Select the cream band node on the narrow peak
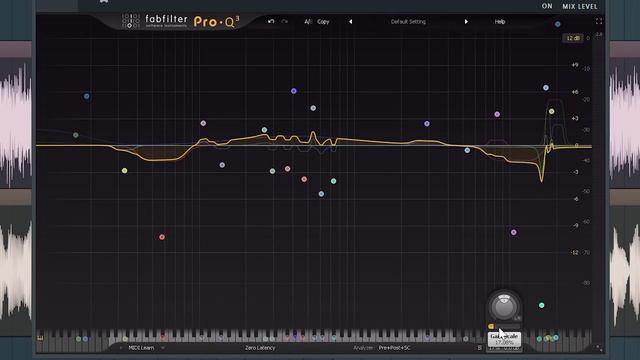The height and width of the screenshot is (360, 640). pyautogui.click(x=551, y=111)
